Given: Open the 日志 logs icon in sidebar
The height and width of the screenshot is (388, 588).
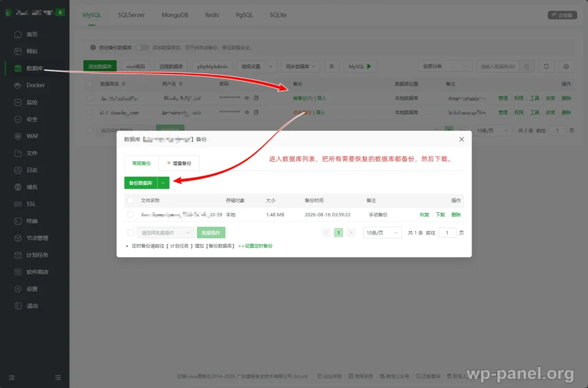Looking at the screenshot, I should [18, 170].
